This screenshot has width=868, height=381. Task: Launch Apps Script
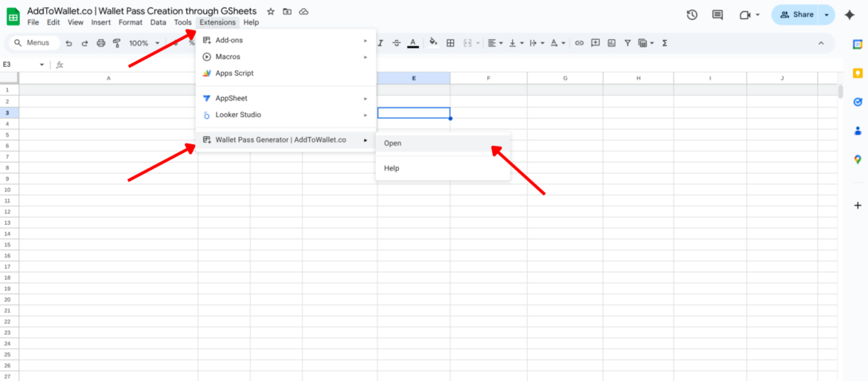(x=286, y=73)
